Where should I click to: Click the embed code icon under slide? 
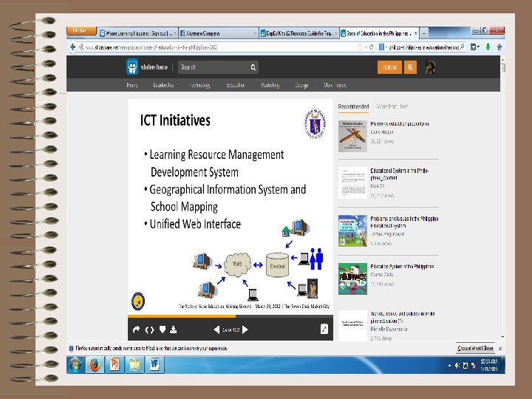click(149, 330)
